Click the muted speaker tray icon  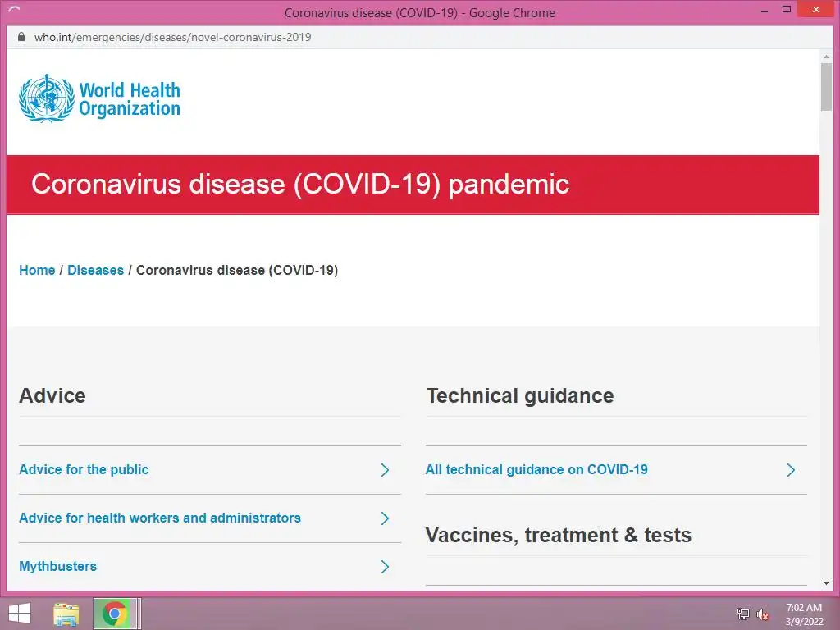(x=763, y=614)
